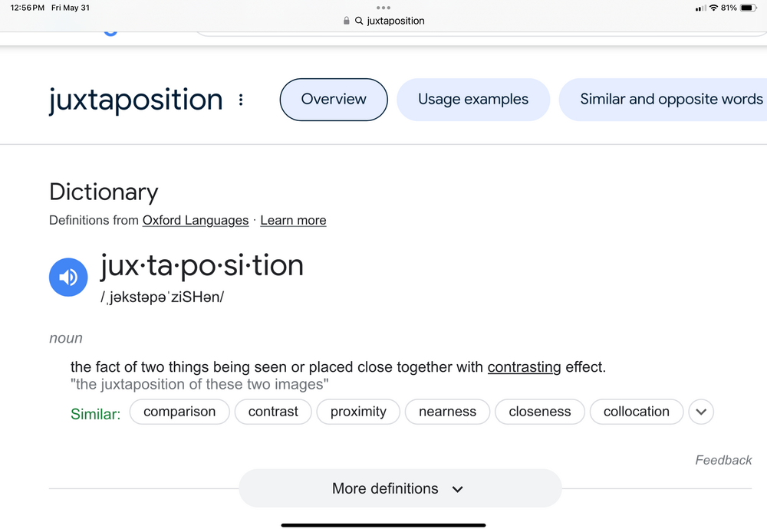Image resolution: width=767 pixels, height=532 pixels.
Task: Open the Oxford Languages link
Action: click(196, 221)
